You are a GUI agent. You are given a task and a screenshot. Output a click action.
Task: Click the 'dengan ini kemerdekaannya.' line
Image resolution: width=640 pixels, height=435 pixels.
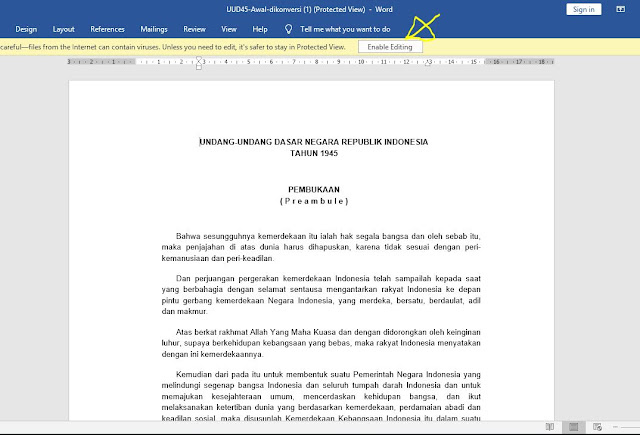[x=212, y=354]
